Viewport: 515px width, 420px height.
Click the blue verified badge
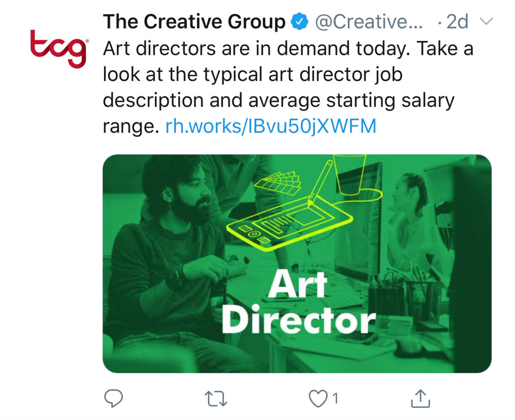[299, 21]
